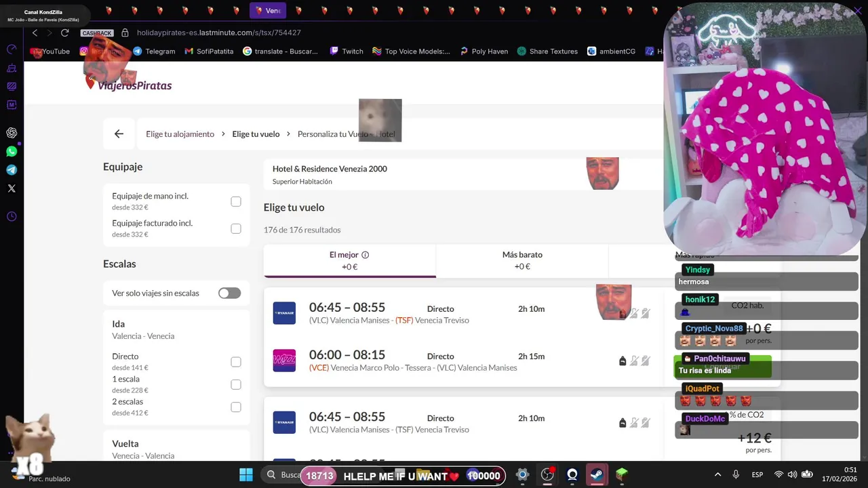Open X (Twitter) in the browser sidebar
This screenshot has width=868, height=488.
coord(12,188)
